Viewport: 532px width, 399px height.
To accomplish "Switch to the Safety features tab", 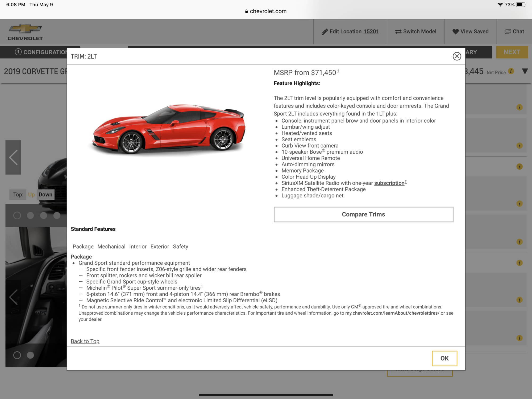I will point(181,246).
